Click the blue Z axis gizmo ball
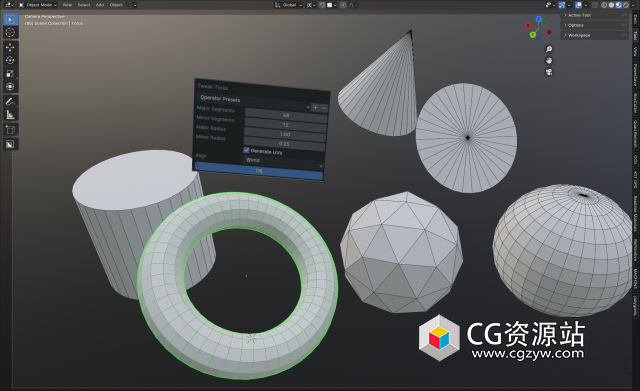Viewport: 640px width, 391px height. (x=539, y=19)
